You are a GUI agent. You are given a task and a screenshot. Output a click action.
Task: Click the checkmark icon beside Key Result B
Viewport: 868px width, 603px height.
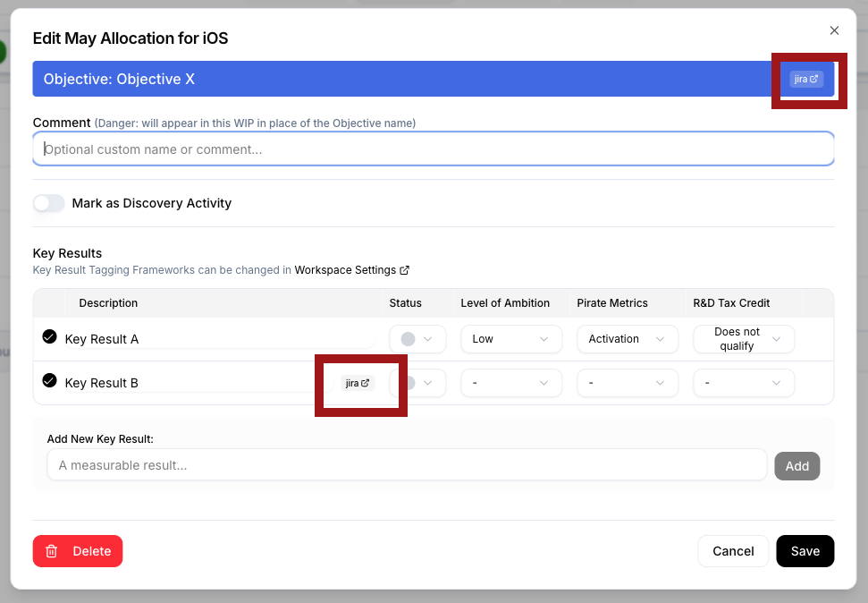click(x=51, y=382)
